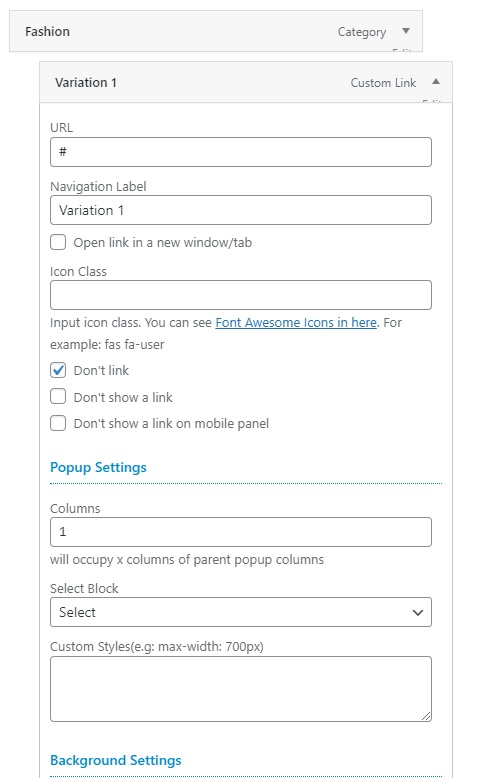The width and height of the screenshot is (480, 778).
Task: Click the empty Icon Class input
Action: (x=241, y=295)
